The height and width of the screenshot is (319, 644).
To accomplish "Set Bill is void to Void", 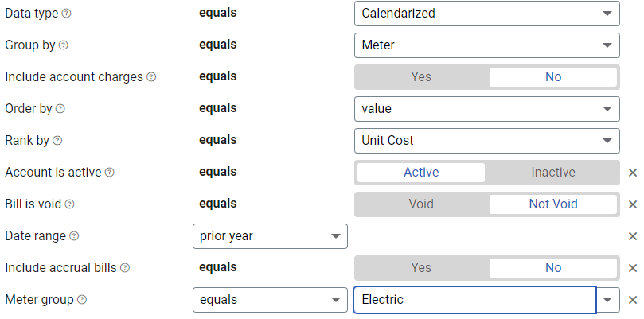I will click(421, 204).
